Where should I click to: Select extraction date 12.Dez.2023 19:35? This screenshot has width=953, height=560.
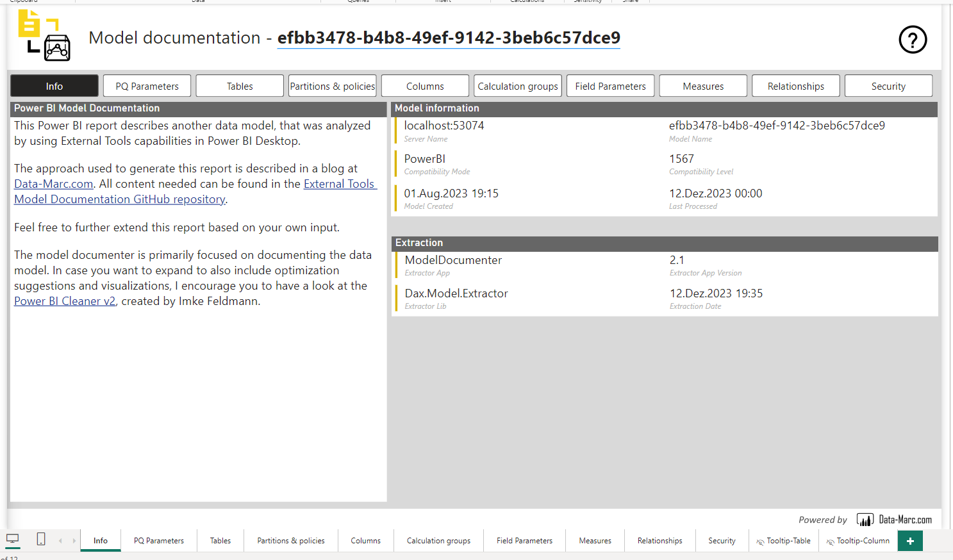(x=717, y=293)
